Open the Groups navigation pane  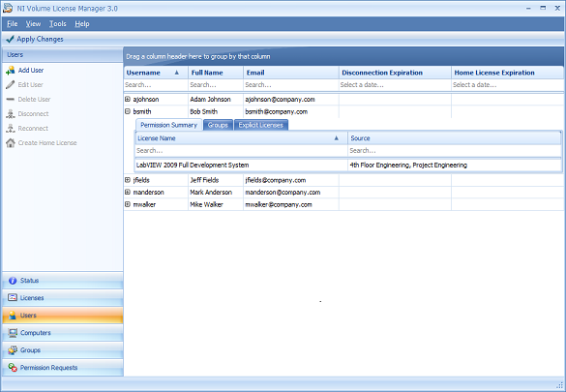coord(63,350)
